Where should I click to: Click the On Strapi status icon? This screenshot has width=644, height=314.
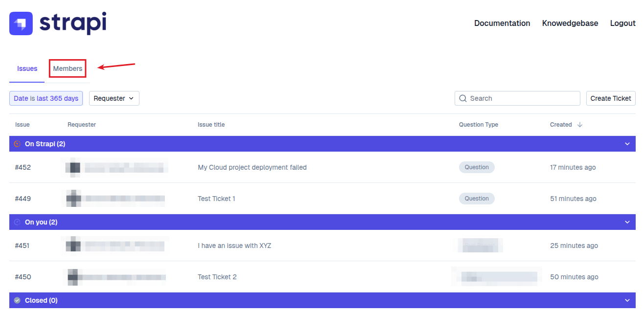pos(17,144)
